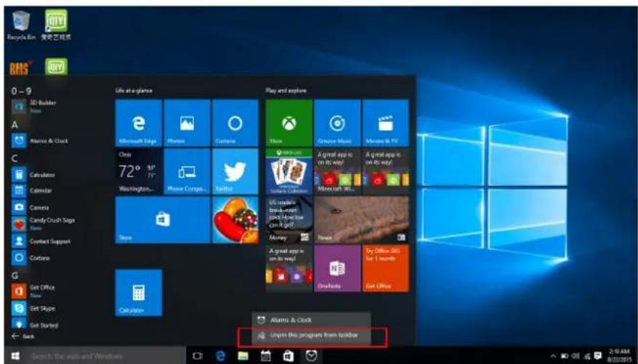The width and height of the screenshot is (638, 364).
Task: Open the Recycle Bin desktop icon
Action: click(21, 25)
